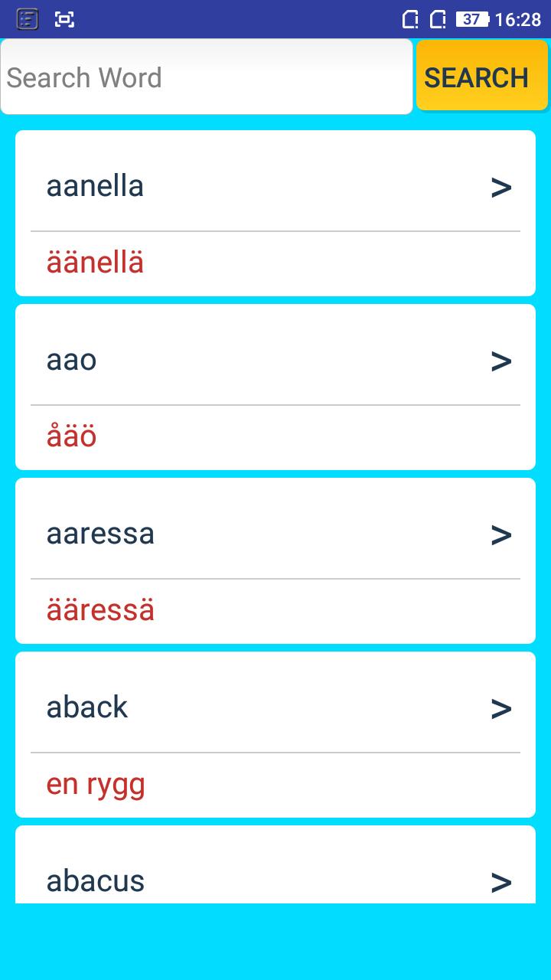Focus the Search Word input field
The width and height of the screenshot is (551, 980).
click(207, 77)
